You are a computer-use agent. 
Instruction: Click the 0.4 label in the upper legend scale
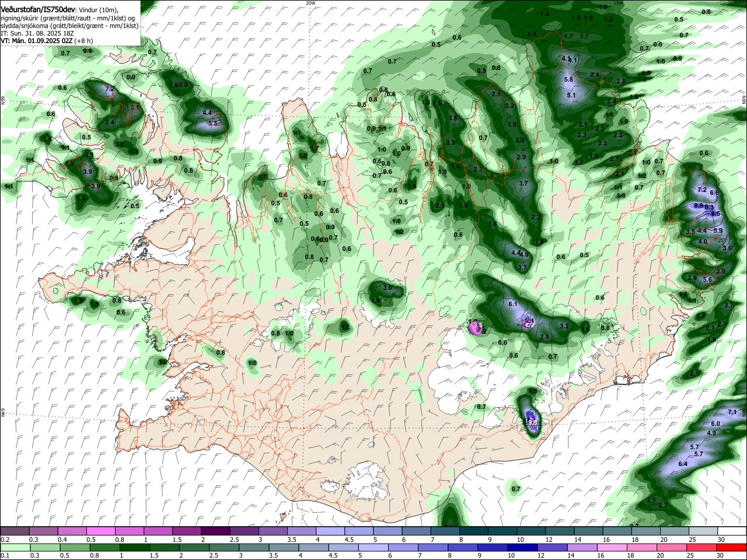pyautogui.click(x=63, y=540)
